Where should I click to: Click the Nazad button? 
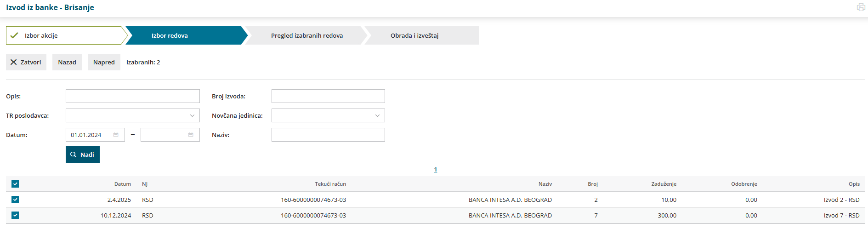coord(67,62)
